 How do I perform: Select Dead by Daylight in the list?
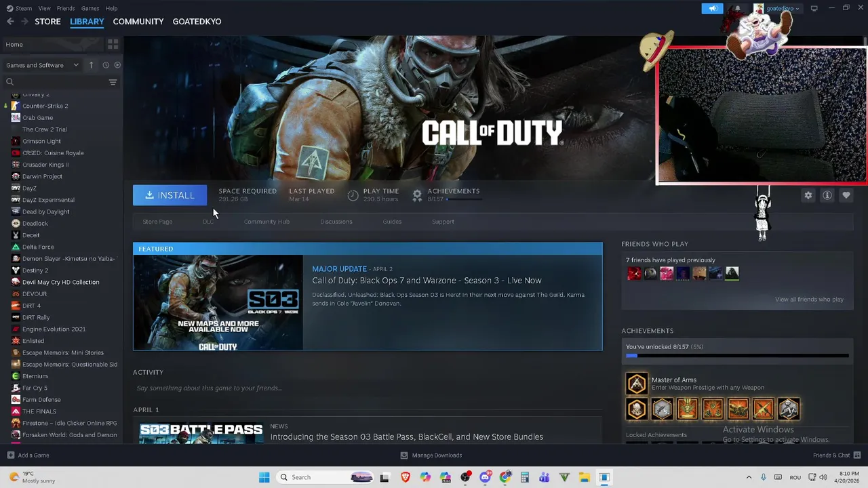coord(45,211)
